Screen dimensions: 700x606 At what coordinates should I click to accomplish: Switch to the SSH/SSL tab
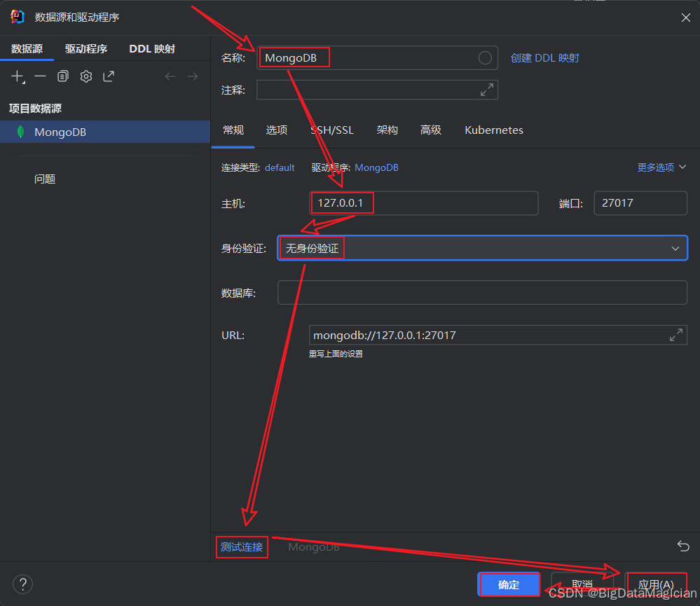(x=332, y=130)
